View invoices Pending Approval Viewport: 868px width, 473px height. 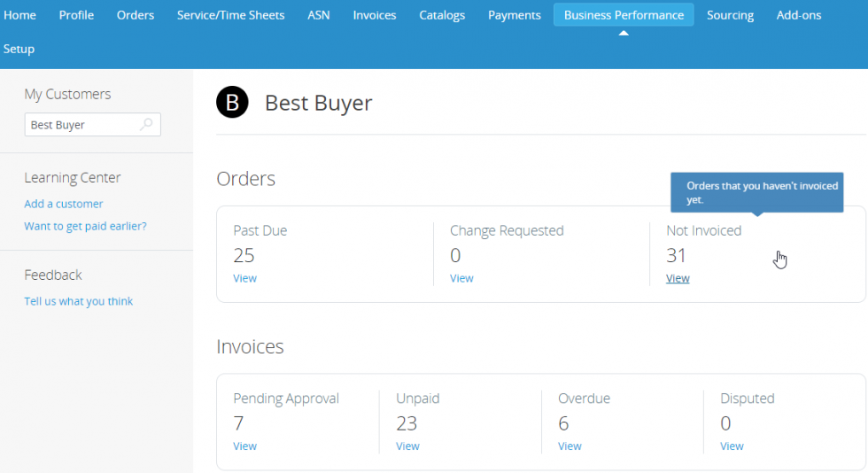click(x=244, y=446)
